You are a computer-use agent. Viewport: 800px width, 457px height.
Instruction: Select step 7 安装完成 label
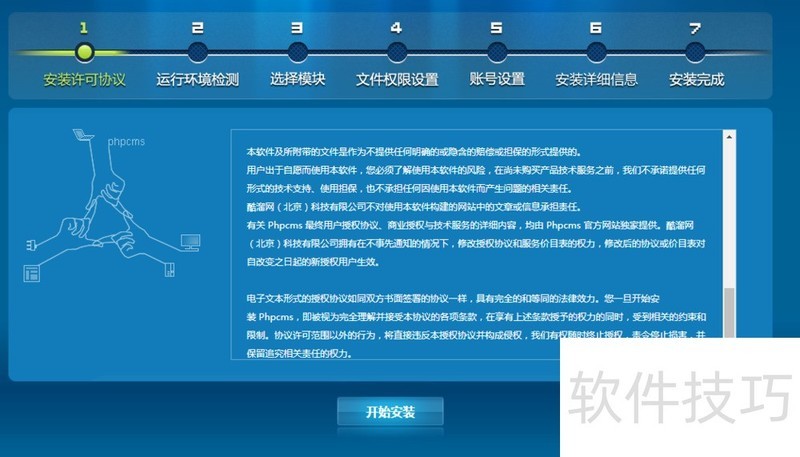696,80
